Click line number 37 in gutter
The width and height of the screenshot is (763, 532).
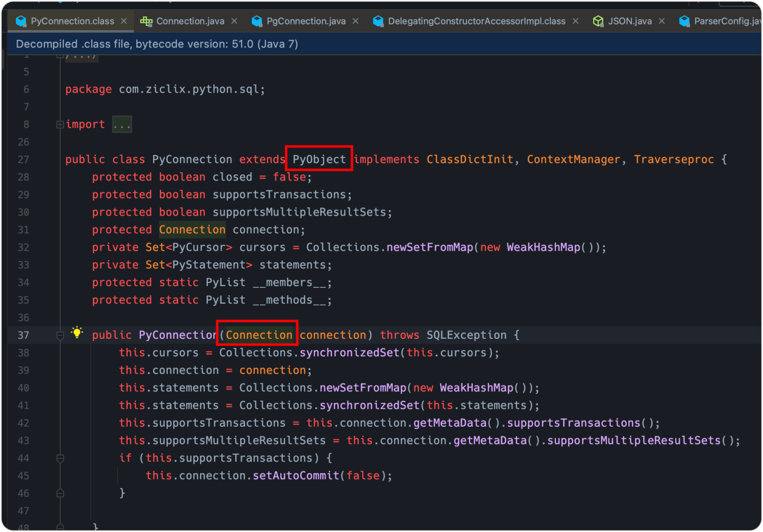pyautogui.click(x=23, y=335)
